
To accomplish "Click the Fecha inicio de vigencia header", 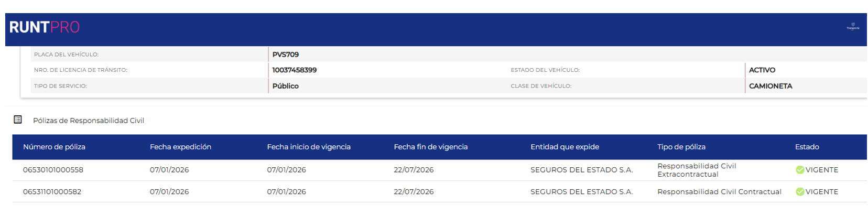I will (x=309, y=147).
